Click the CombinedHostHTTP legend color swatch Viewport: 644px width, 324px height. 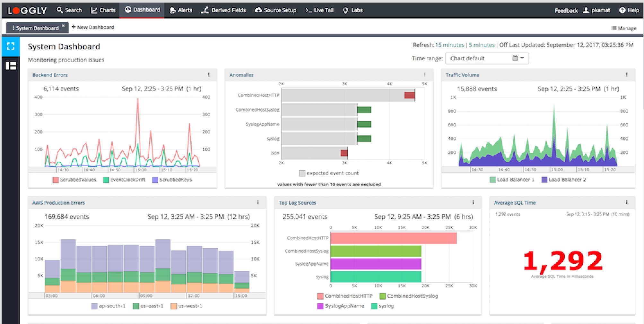pyautogui.click(x=320, y=296)
